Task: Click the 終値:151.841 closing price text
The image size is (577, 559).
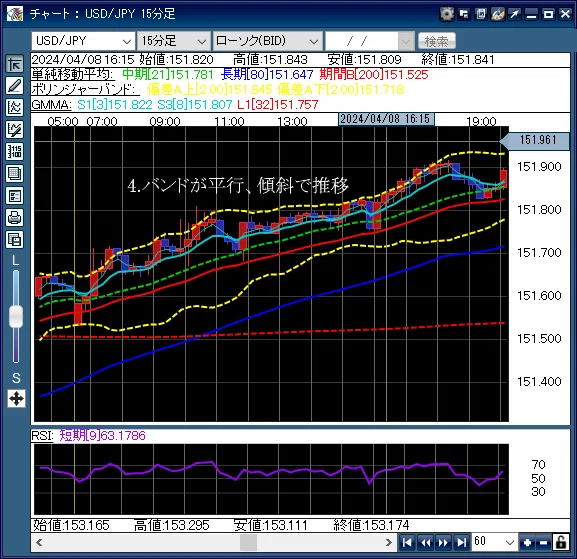Action: point(458,60)
